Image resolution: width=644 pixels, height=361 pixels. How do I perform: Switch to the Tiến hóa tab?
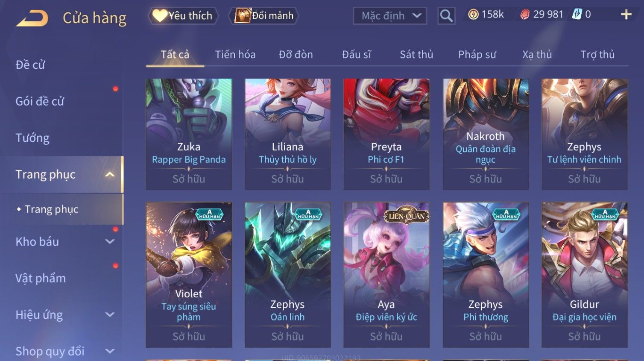[235, 55]
